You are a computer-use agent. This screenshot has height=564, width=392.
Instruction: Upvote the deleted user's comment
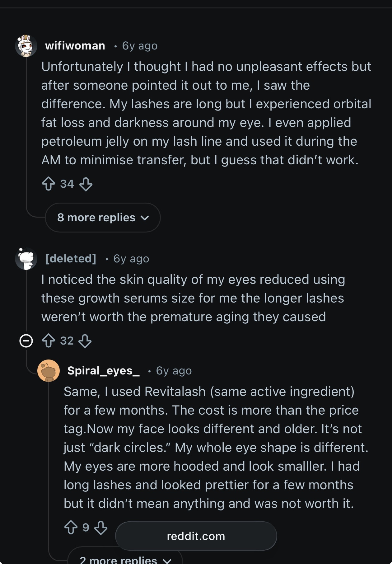49,341
